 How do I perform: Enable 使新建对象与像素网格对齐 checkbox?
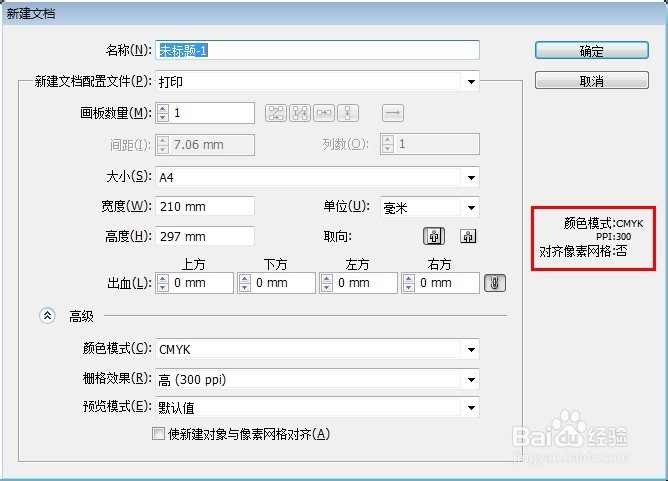pyautogui.click(x=158, y=434)
